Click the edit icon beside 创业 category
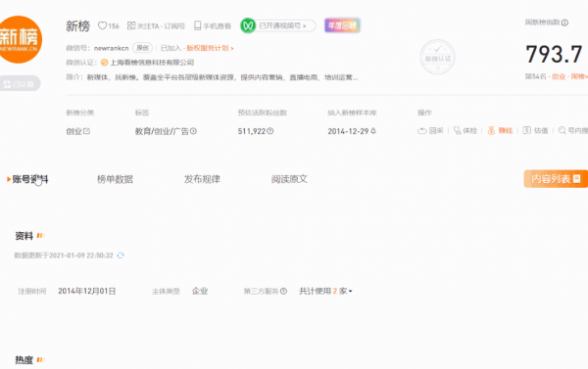The image size is (588, 369). 86,131
